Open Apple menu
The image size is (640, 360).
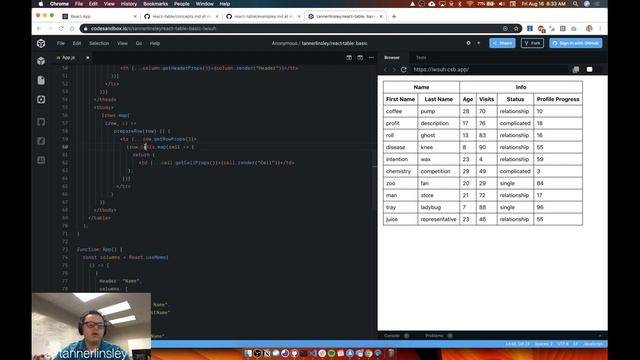[40, 4]
